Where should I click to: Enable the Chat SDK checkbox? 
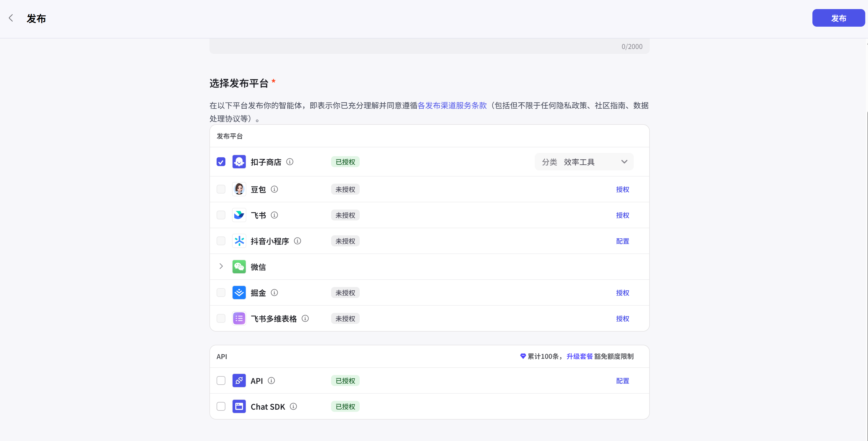click(221, 407)
